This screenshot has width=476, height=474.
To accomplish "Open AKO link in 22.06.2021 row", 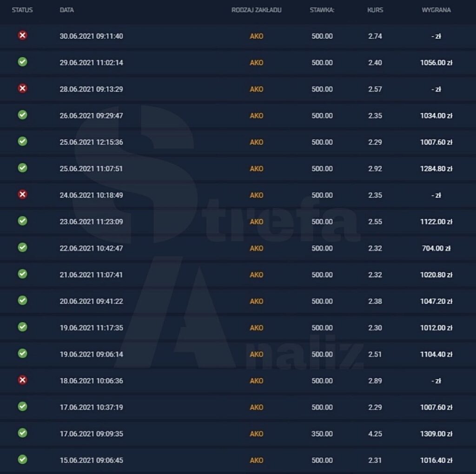I will tap(257, 248).
